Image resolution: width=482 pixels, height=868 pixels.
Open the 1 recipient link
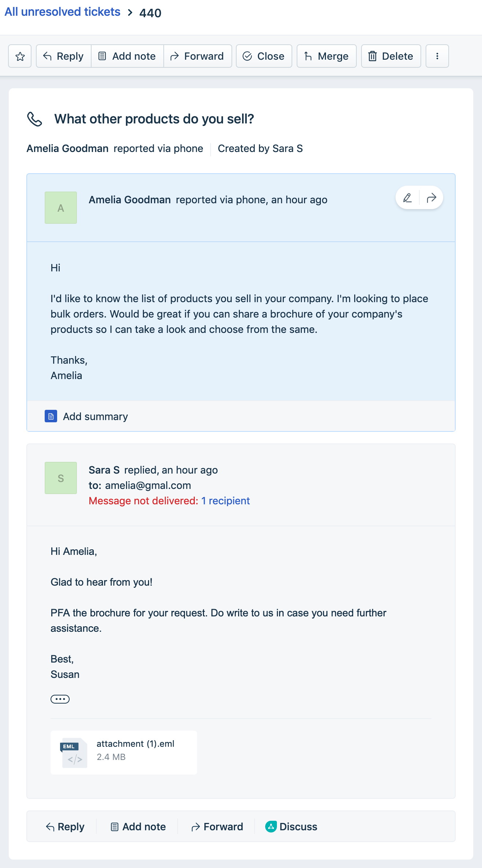(x=226, y=501)
